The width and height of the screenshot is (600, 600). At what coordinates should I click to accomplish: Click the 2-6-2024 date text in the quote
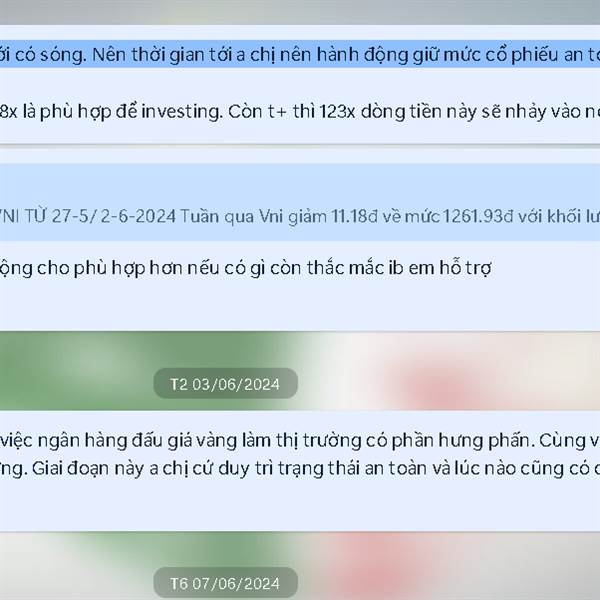[x=138, y=217]
